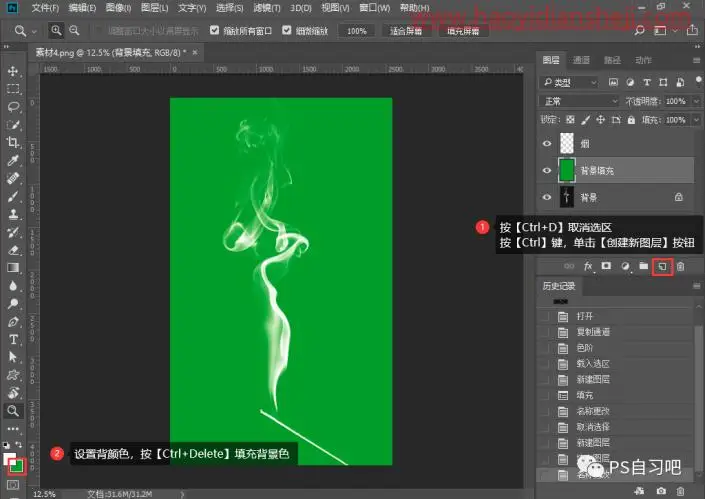The height and width of the screenshot is (499, 705).
Task: Hide the 背景 layer
Action: point(547,197)
